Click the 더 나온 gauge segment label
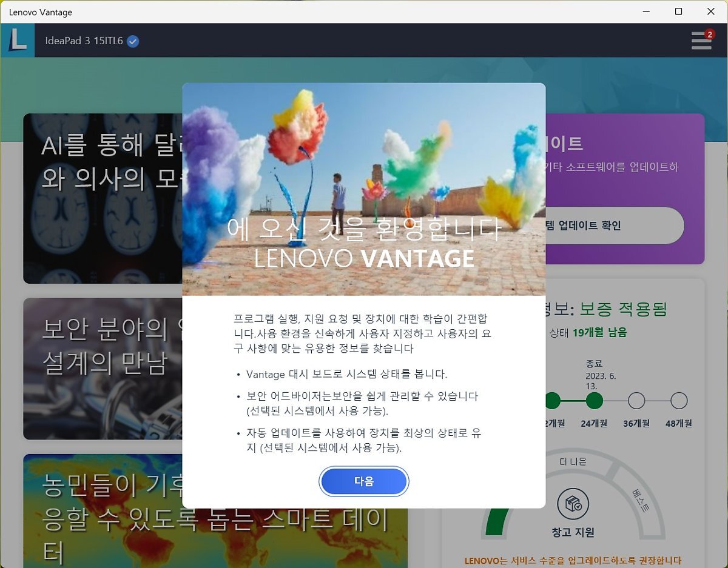The height and width of the screenshot is (568, 728). [x=573, y=461]
